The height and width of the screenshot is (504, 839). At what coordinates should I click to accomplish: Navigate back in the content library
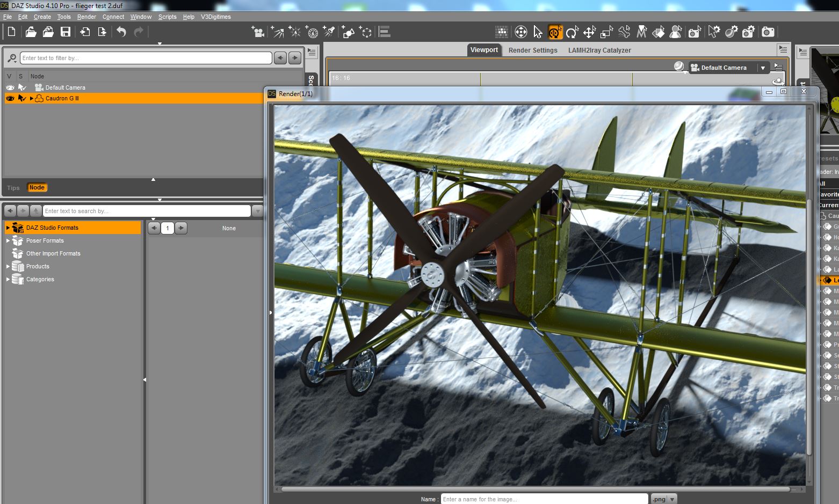click(10, 211)
